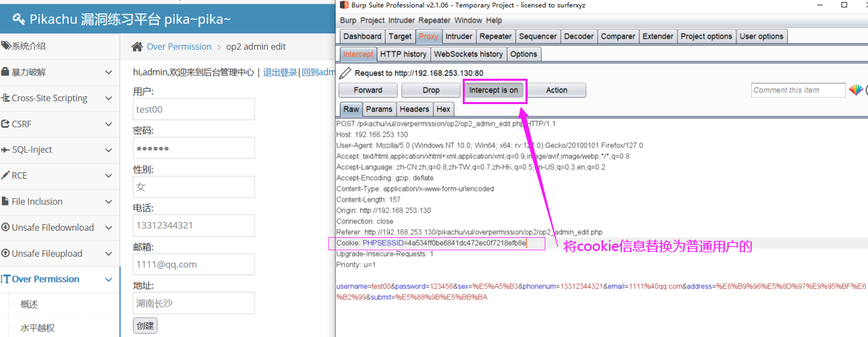Open the Action dropdown button

556,90
